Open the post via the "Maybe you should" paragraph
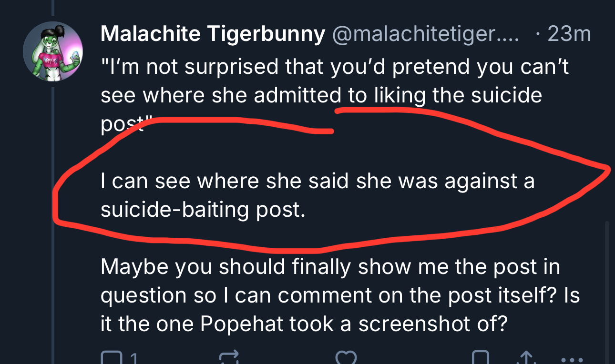The height and width of the screenshot is (364, 615). [x=334, y=295]
